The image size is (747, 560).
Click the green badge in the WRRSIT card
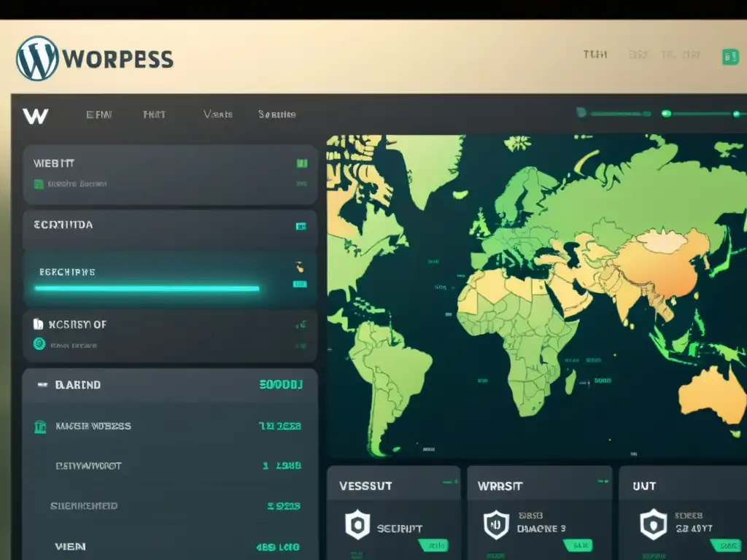578,545
